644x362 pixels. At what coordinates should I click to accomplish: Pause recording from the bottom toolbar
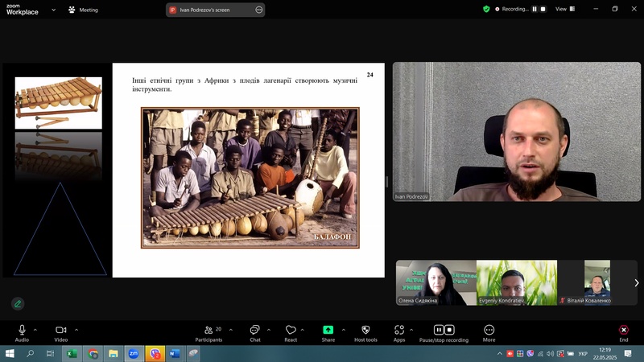(439, 330)
